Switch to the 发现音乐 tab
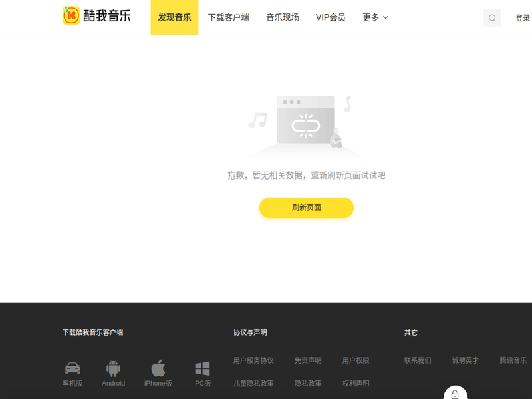Image resolution: width=532 pixels, height=399 pixels. coord(174,17)
